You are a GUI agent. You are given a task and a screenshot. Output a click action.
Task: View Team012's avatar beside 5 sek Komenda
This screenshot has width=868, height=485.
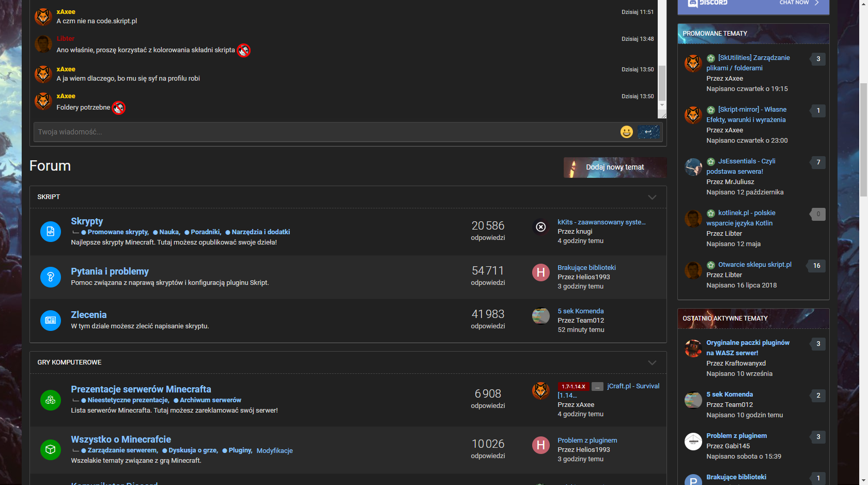(x=541, y=316)
